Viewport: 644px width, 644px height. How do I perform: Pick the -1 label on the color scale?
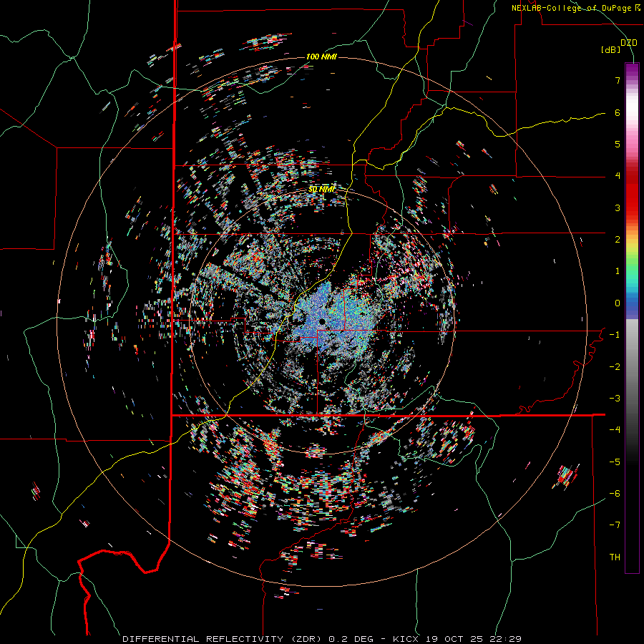[615, 335]
